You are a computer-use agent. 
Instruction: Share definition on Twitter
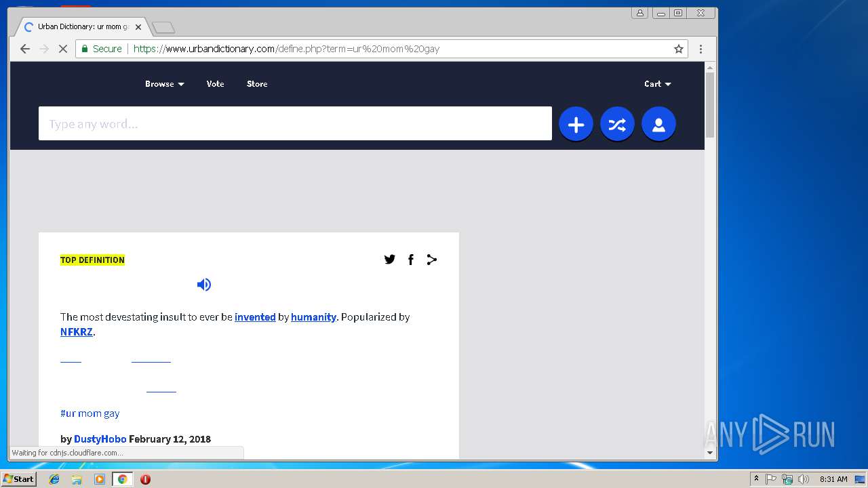(x=389, y=260)
